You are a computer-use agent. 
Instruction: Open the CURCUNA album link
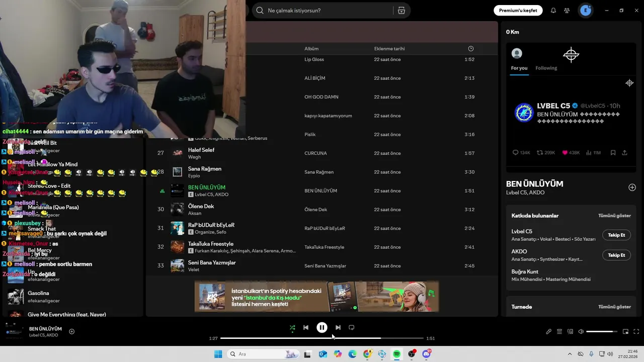tap(315, 153)
